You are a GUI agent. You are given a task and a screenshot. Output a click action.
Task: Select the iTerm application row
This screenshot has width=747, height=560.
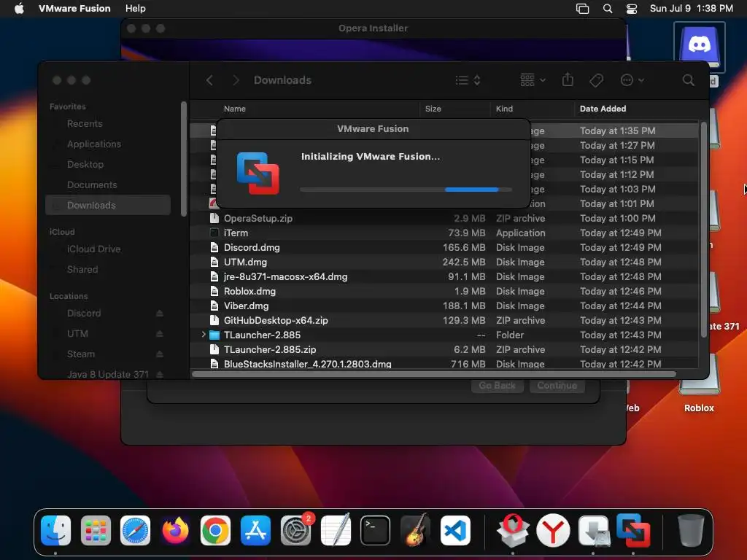coord(444,233)
